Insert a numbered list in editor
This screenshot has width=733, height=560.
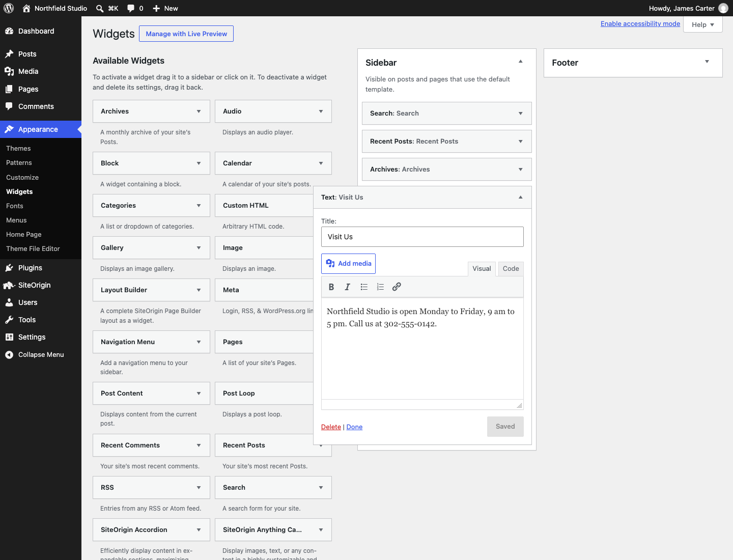[x=380, y=287]
